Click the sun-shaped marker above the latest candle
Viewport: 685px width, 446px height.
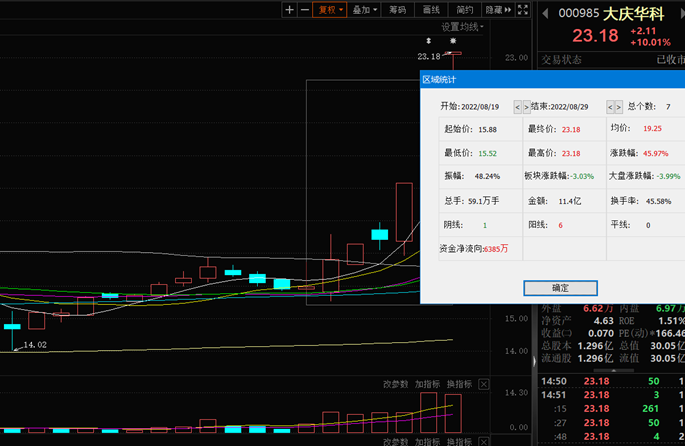tap(453, 40)
